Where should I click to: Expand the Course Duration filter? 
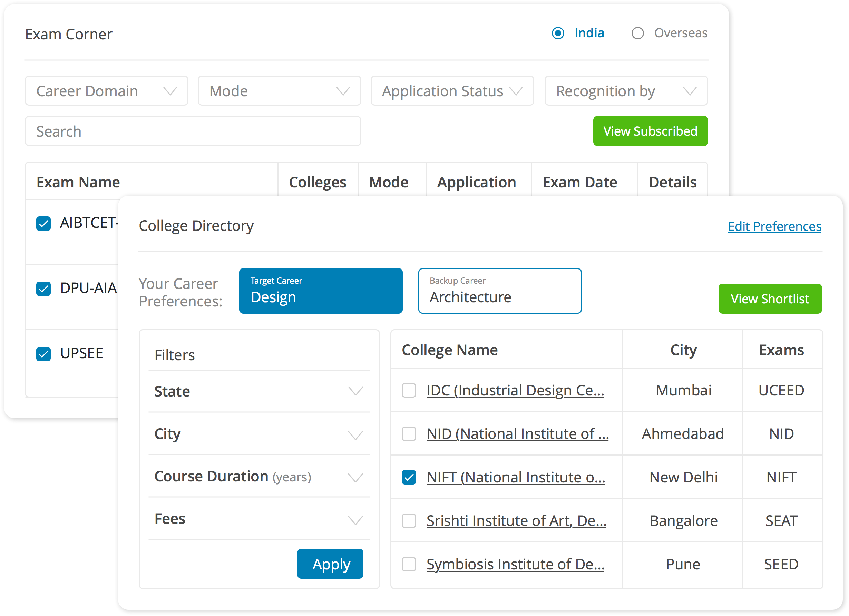(x=355, y=477)
